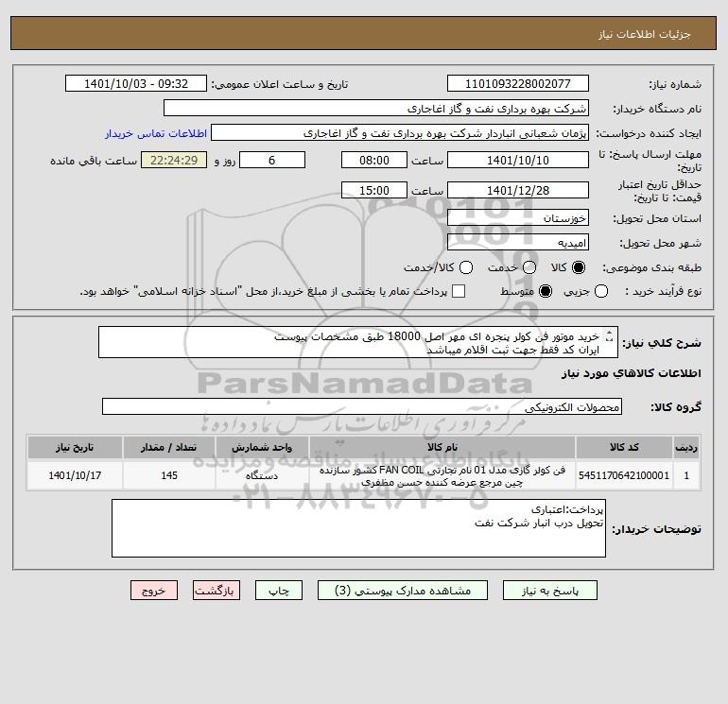728x704 pixels.
Task: Select the خدمت radio button
Action: tap(529, 267)
